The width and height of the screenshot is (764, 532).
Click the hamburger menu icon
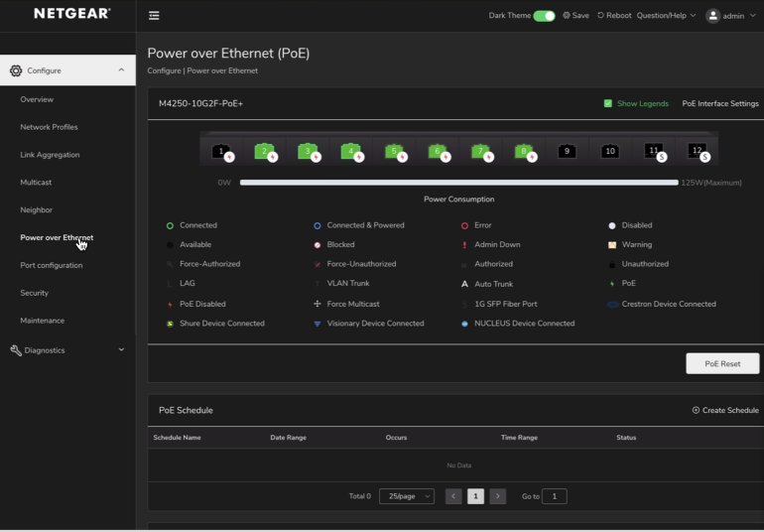click(x=154, y=16)
